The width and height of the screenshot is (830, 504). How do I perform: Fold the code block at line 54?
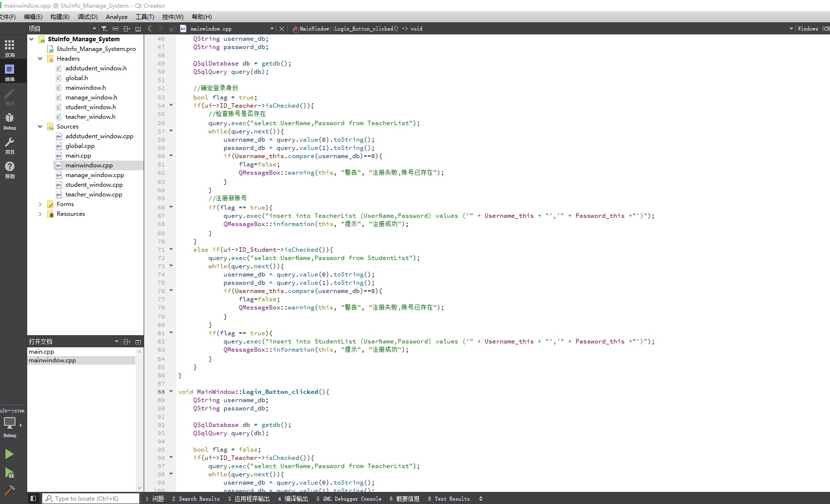point(171,105)
